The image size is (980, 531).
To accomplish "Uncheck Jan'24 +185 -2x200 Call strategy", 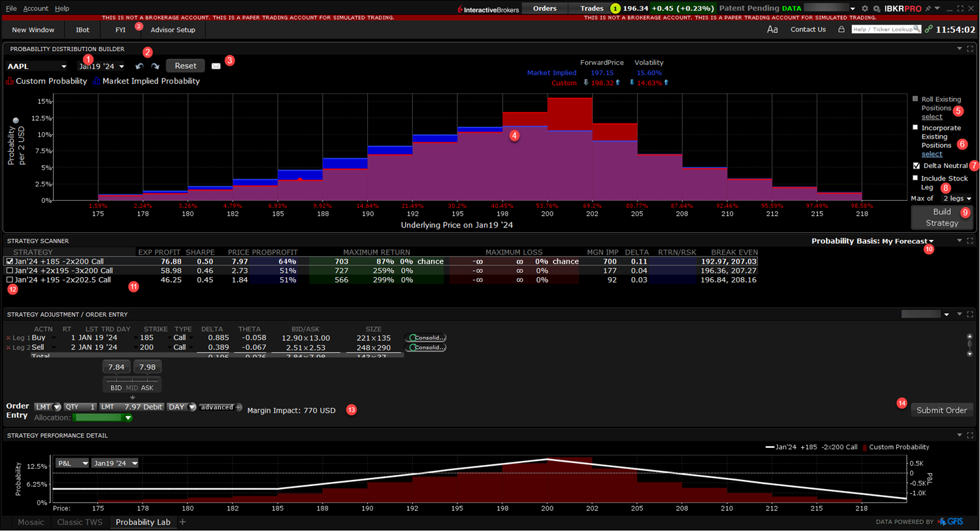I will [x=9, y=261].
